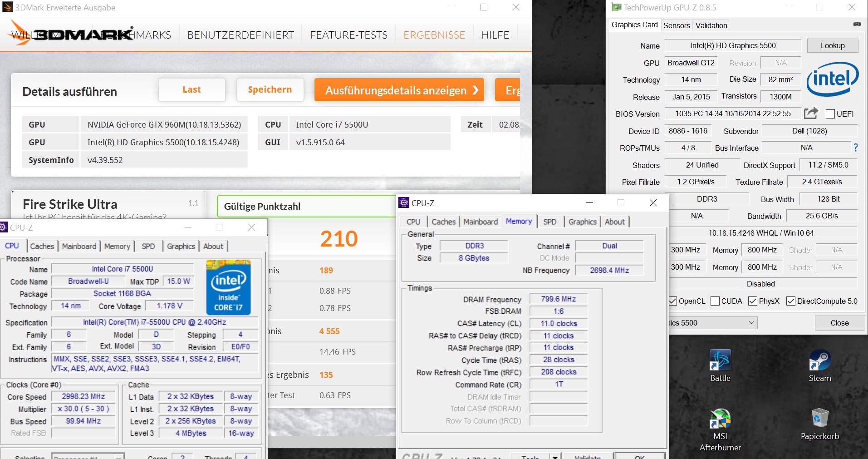Viewport: 868px width, 459px height.
Task: Click the Bandwidth value 25.6 GB/s
Action: point(821,216)
